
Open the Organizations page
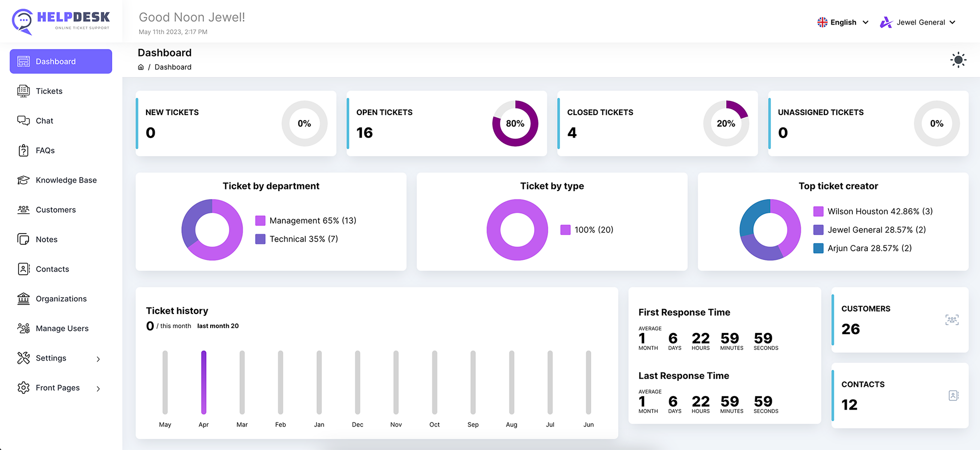coord(61,298)
